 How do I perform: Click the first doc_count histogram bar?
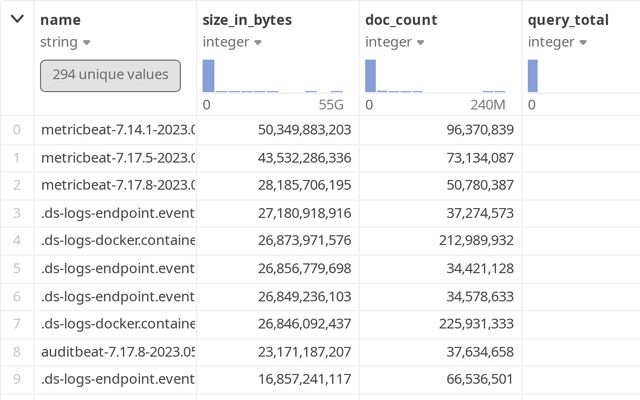370,76
